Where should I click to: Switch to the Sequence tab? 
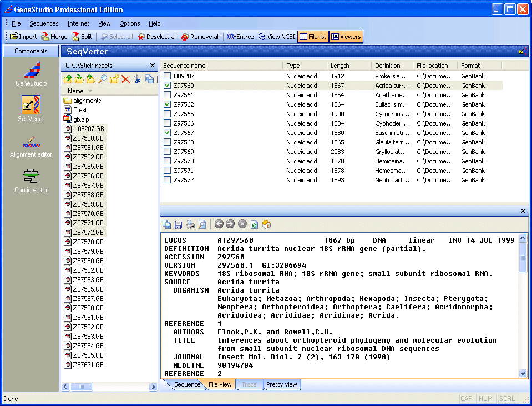coord(187,384)
